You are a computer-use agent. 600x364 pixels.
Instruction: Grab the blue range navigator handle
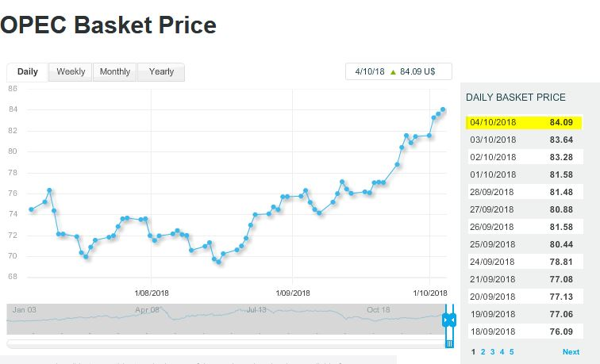(x=448, y=319)
